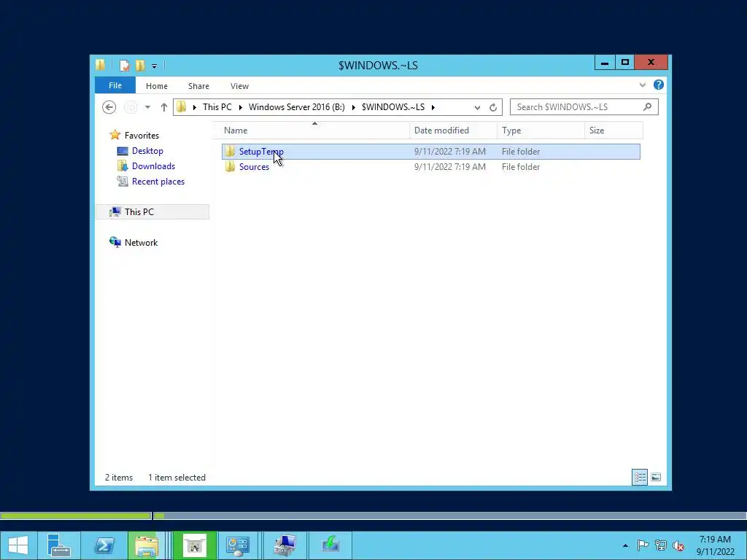The image size is (747, 560).
Task: Switch to the Share ribbon tab
Action: pos(198,86)
